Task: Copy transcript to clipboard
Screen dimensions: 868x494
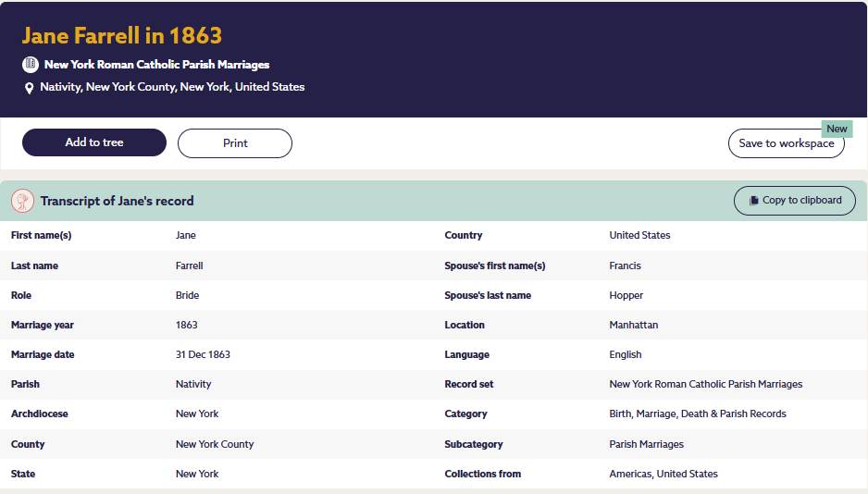Action: [794, 200]
